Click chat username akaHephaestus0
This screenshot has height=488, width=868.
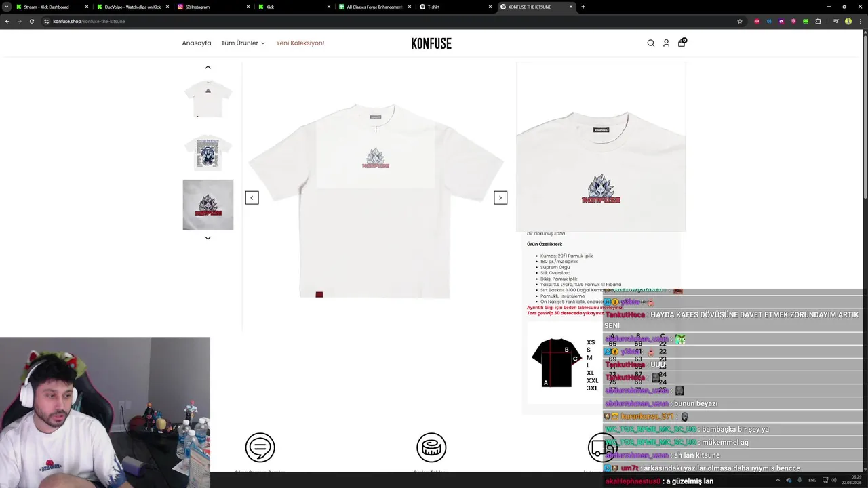(633, 481)
